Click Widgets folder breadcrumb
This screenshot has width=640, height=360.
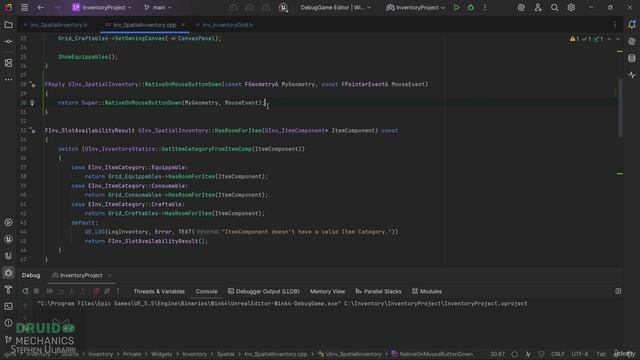click(162, 354)
